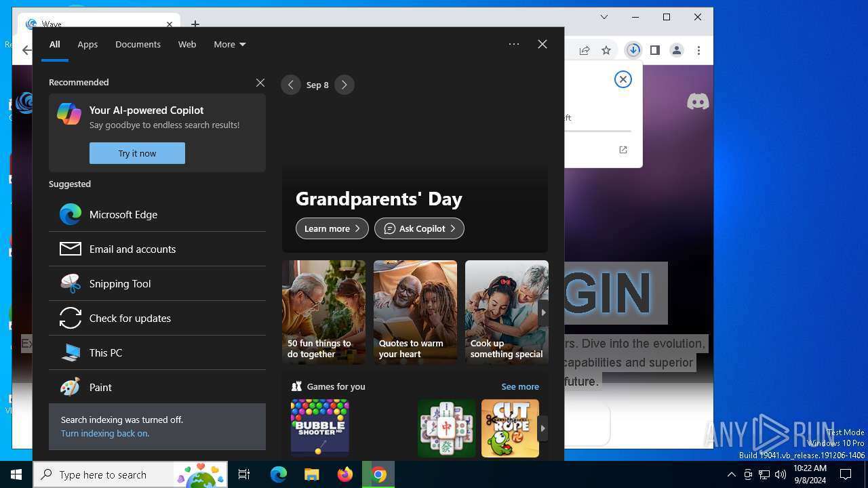Switch to the Web tab
The width and height of the screenshot is (868, 488).
(187, 44)
